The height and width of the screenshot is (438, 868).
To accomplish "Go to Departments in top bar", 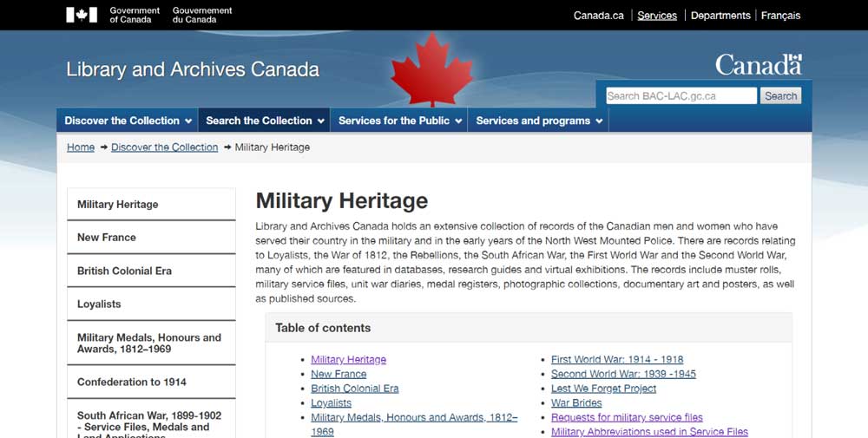I will (x=720, y=16).
